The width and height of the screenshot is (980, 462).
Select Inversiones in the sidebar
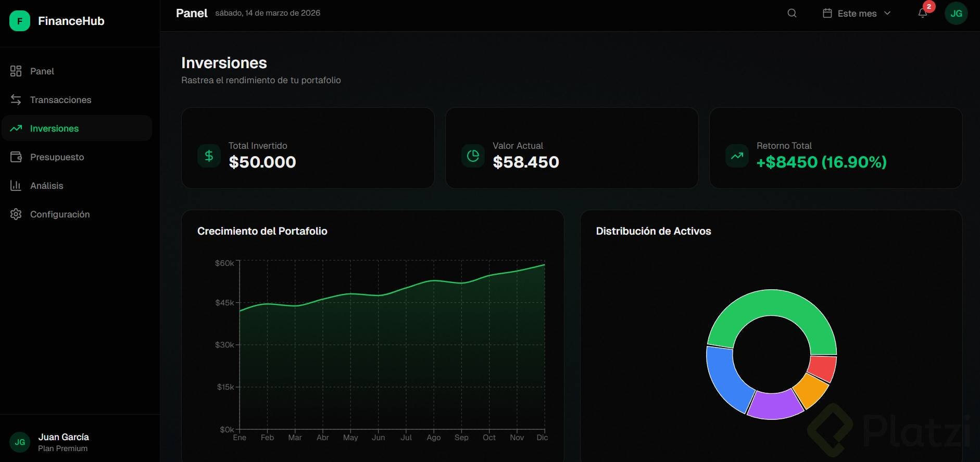(77, 129)
